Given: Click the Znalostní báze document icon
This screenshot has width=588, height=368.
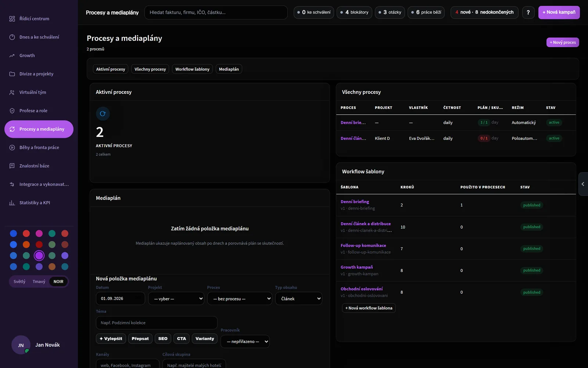Looking at the screenshot, I should [12, 166].
